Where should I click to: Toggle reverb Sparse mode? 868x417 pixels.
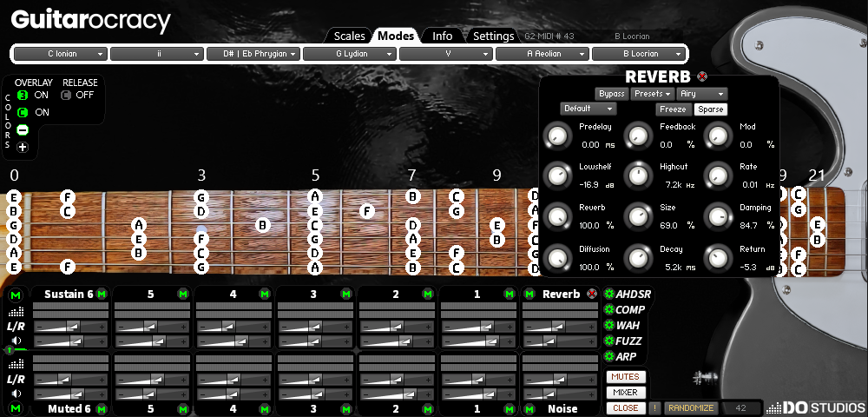pos(711,109)
